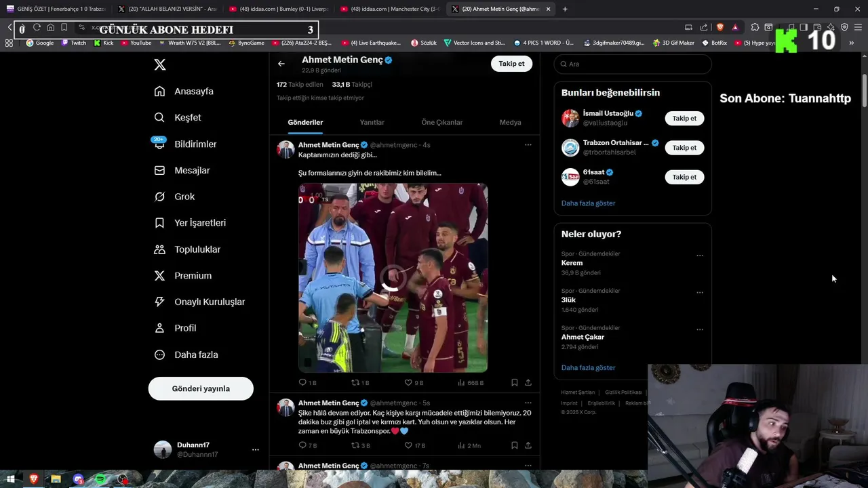Open options for the Kerem trend
The image size is (868, 488).
(700, 256)
